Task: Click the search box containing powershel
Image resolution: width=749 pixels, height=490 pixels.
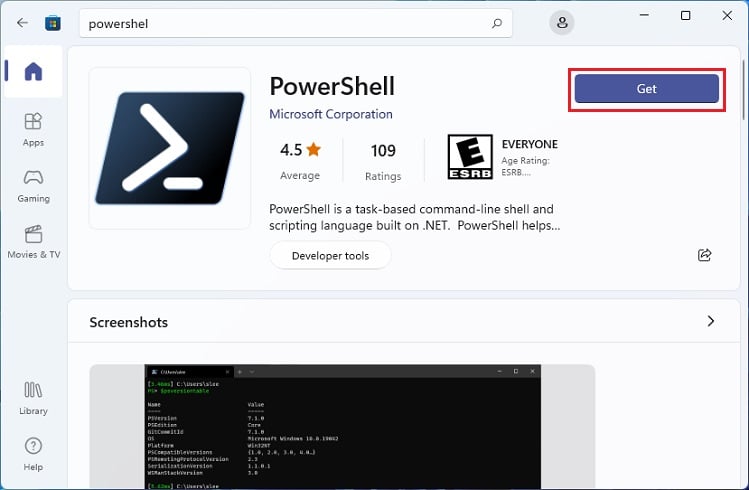Action: (296, 23)
